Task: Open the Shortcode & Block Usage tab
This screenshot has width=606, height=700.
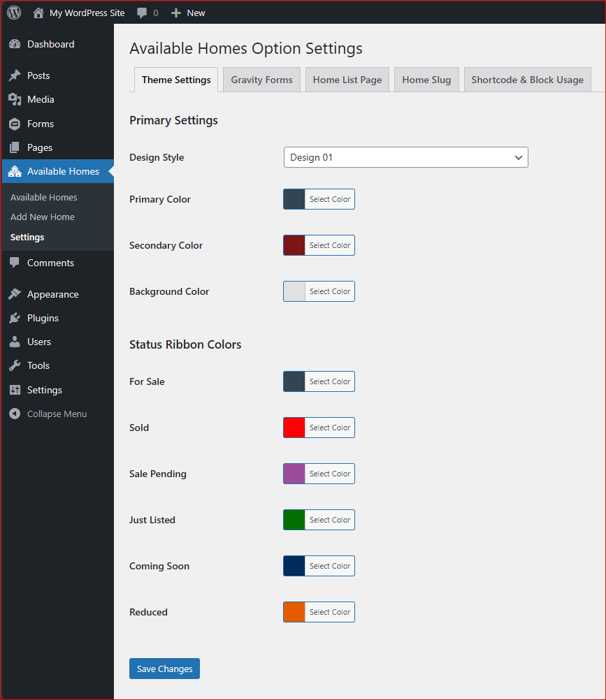Action: pos(528,80)
